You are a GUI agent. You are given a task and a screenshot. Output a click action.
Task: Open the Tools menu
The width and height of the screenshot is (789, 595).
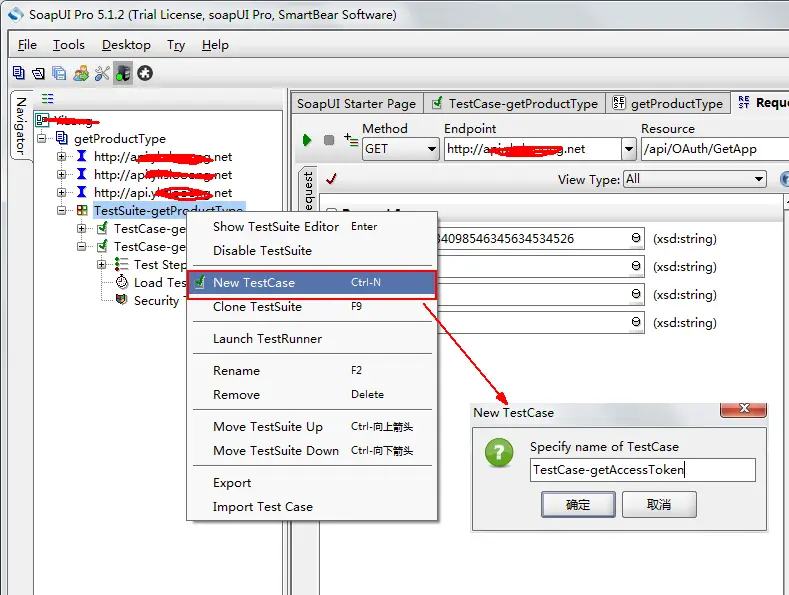pyautogui.click(x=69, y=45)
